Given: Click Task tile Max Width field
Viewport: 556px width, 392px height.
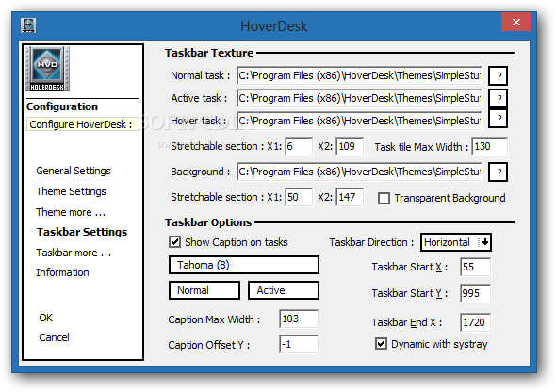Looking at the screenshot, I should tap(490, 146).
